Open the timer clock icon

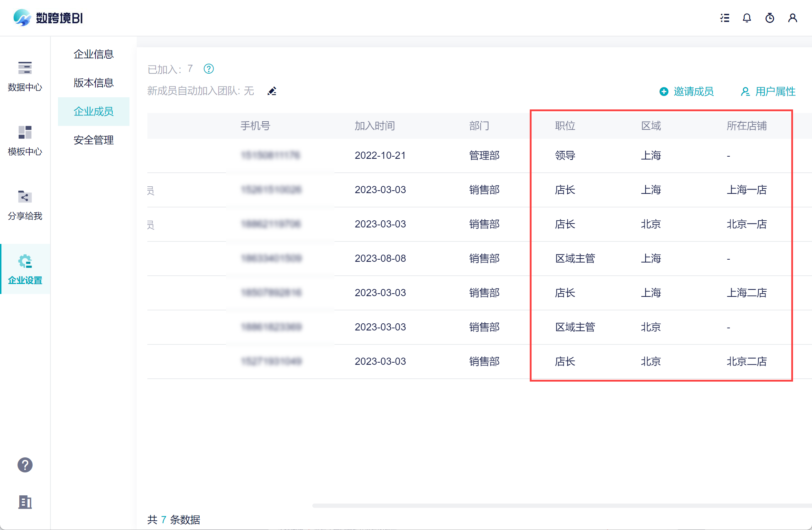pyautogui.click(x=770, y=18)
